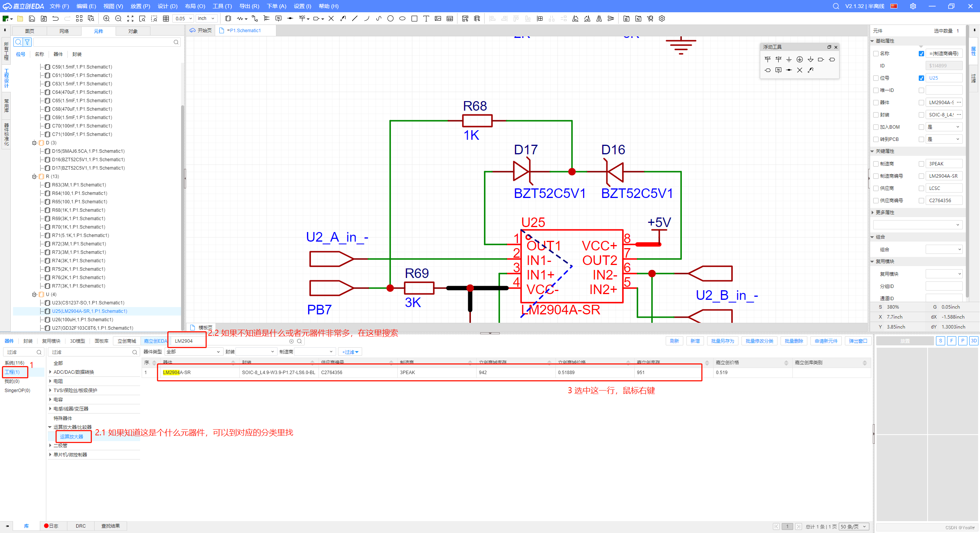Click the 刷新 button
980x533 pixels.
(x=674, y=341)
